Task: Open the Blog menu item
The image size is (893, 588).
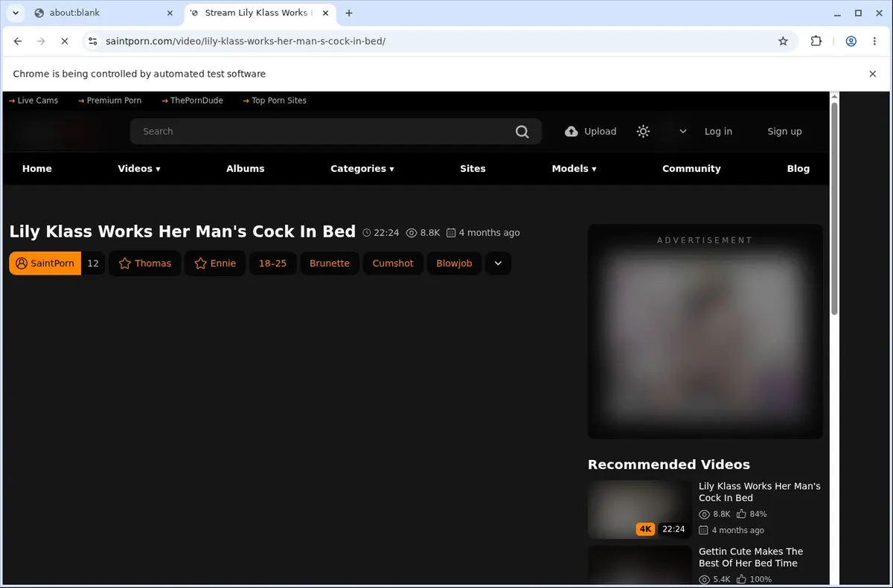Action: [x=798, y=169]
